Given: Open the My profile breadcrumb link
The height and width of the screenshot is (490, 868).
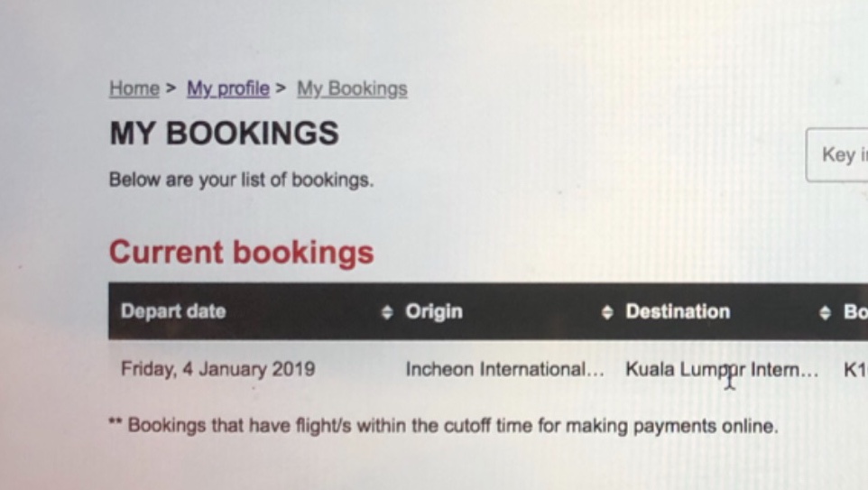Looking at the screenshot, I should click(x=228, y=88).
